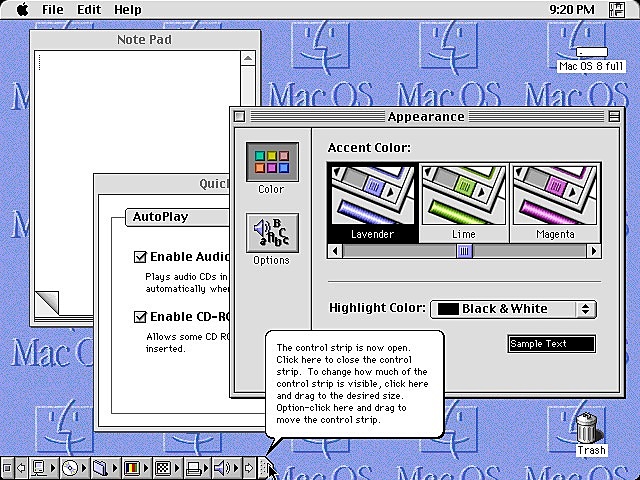Click the accent color scrollbar left arrow
The image size is (640, 480).
point(335,251)
